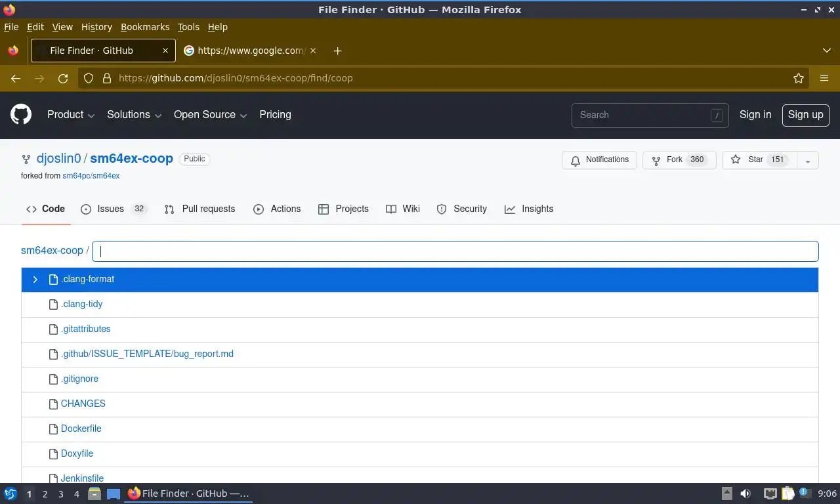Switch to workspace 2 in taskbar
Viewport: 840px width, 504px height.
(x=45, y=494)
